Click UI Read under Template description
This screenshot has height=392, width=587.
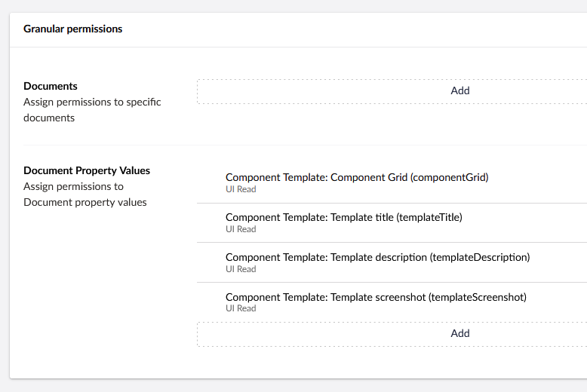(x=241, y=269)
